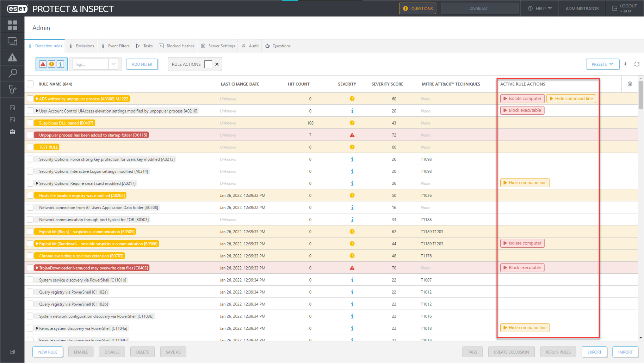Sort by the Hit Count column header
Image resolution: width=644 pixels, height=363 pixels.
pos(299,84)
